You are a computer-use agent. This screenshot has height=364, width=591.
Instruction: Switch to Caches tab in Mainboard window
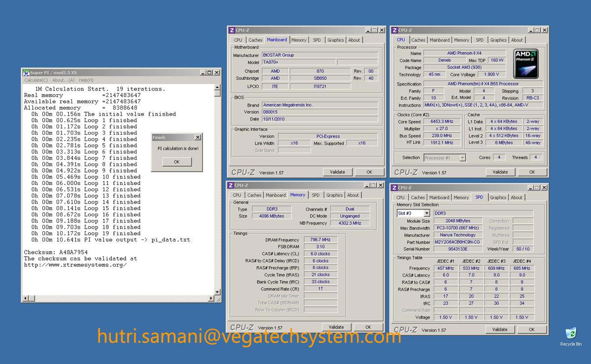(x=255, y=40)
